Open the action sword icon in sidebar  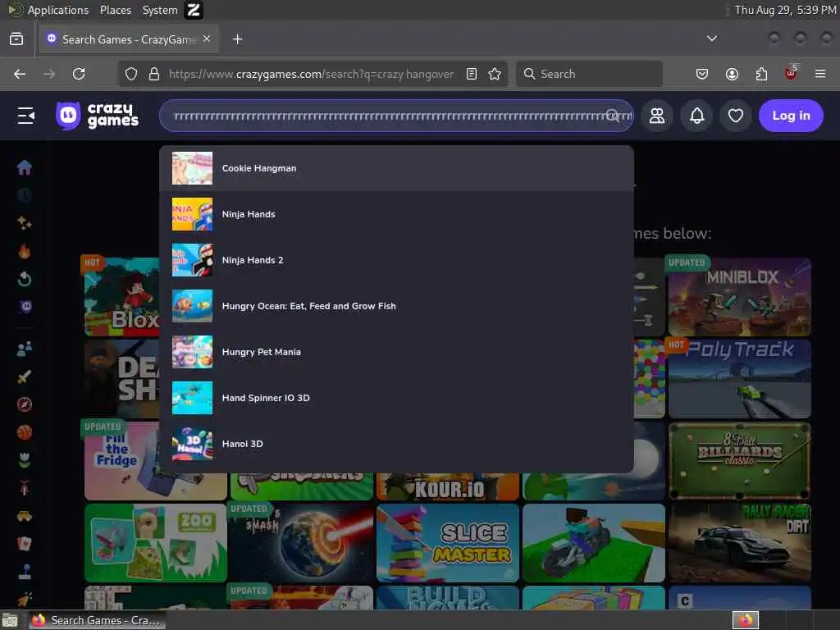point(24,377)
